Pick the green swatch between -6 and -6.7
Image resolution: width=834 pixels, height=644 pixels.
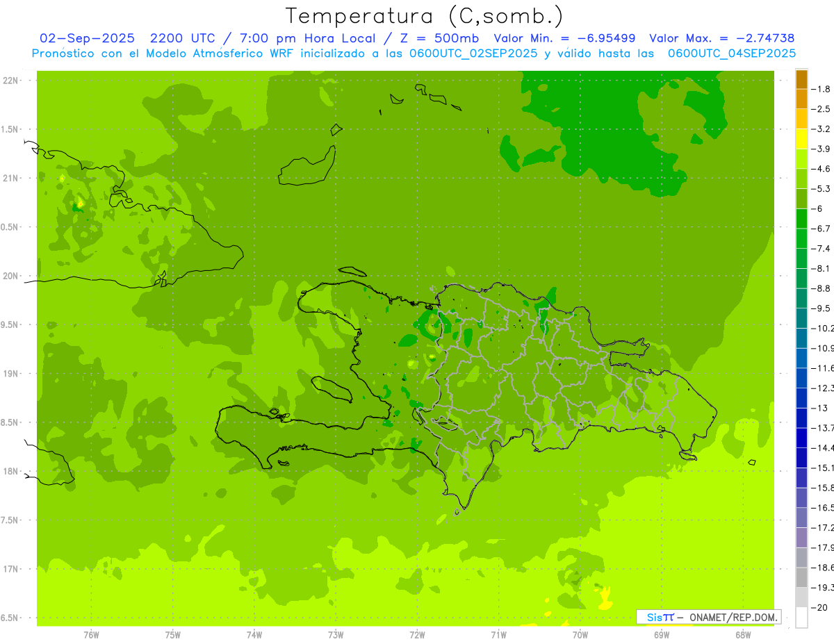coord(801,219)
